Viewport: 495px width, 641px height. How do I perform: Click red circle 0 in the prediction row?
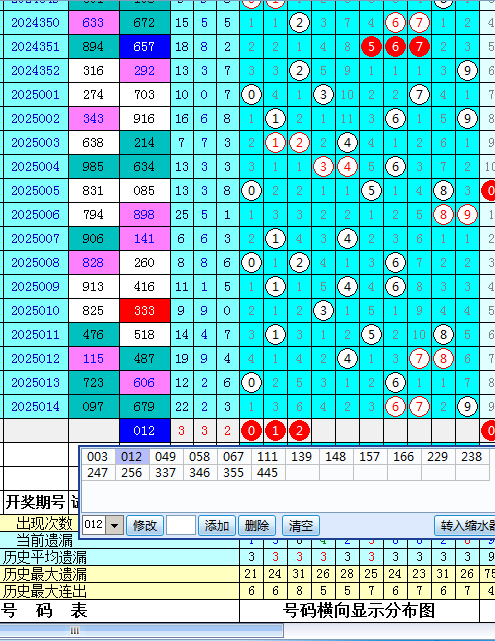click(251, 430)
